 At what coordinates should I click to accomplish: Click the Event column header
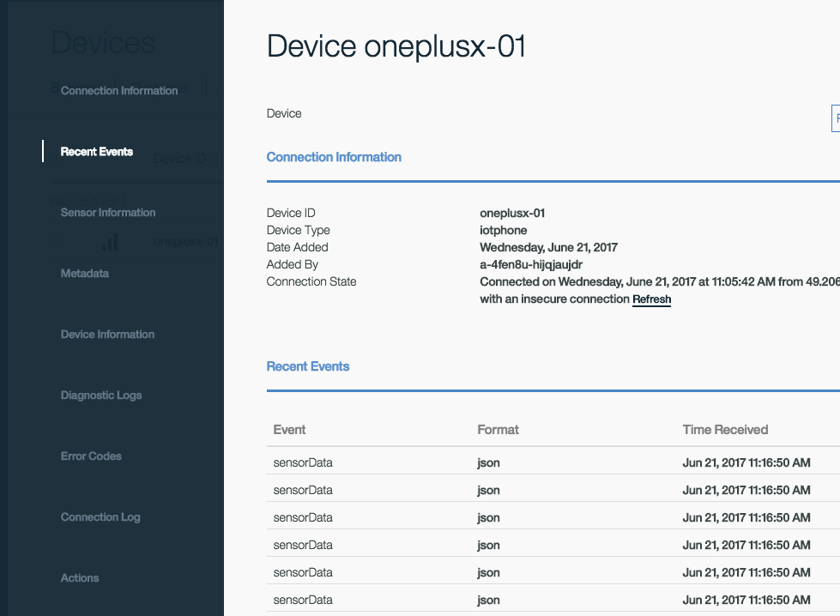289,430
